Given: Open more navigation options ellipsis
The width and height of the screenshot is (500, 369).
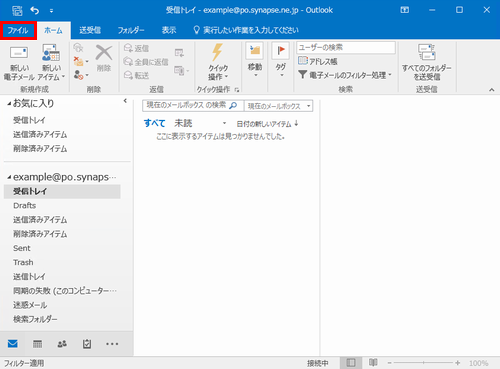Looking at the screenshot, I should [112, 344].
